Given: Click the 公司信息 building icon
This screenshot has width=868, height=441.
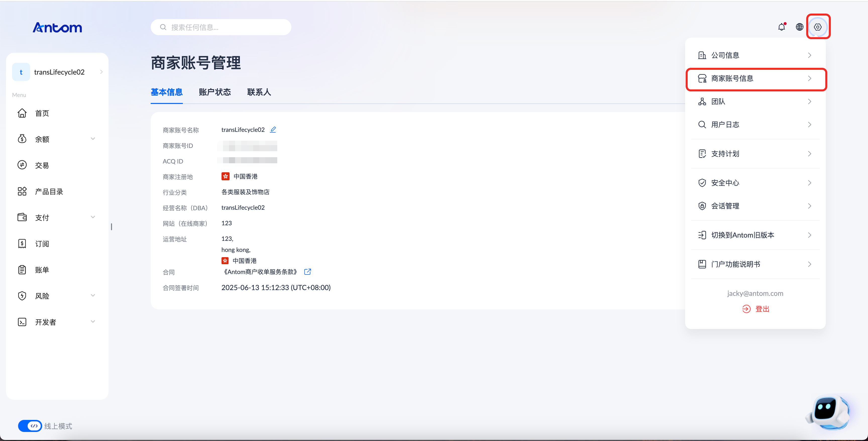Looking at the screenshot, I should click(702, 55).
